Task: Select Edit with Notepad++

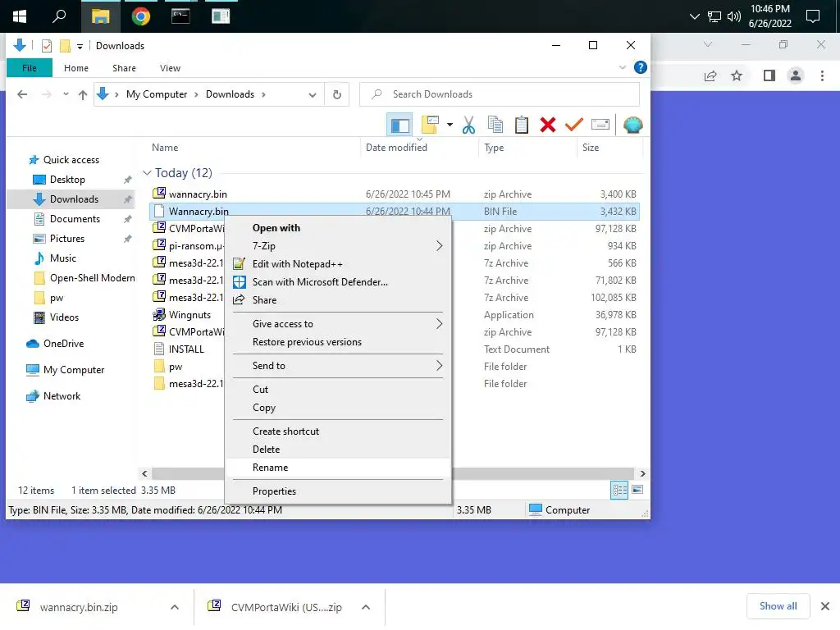Action: coord(339,264)
